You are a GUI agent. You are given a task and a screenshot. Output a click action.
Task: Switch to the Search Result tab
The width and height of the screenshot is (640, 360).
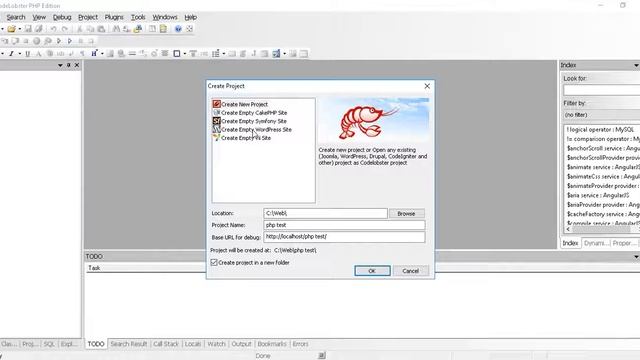click(x=129, y=344)
